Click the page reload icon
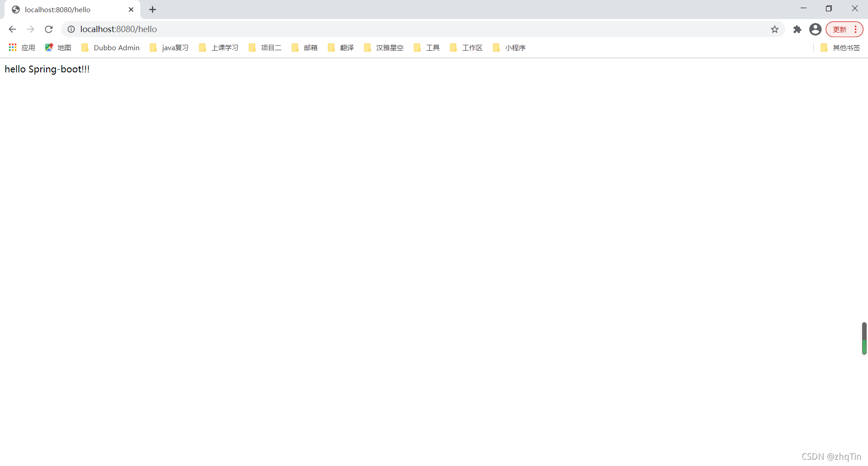 [x=48, y=29]
